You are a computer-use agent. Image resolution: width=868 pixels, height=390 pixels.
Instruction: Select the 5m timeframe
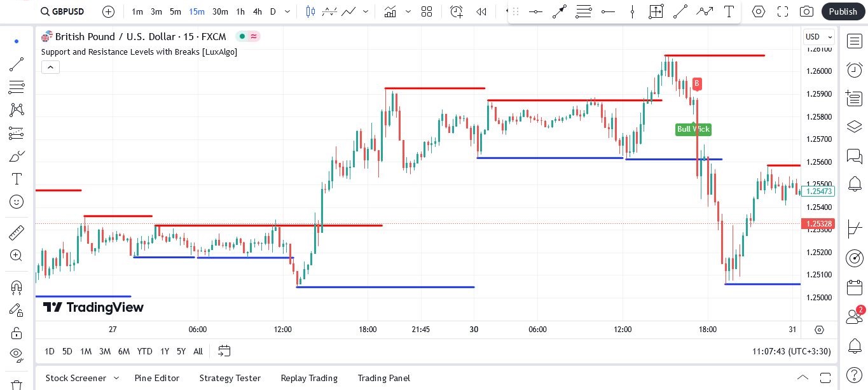coord(176,11)
